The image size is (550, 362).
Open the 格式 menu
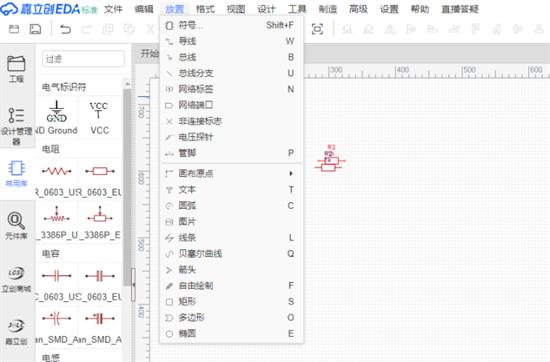(x=205, y=9)
